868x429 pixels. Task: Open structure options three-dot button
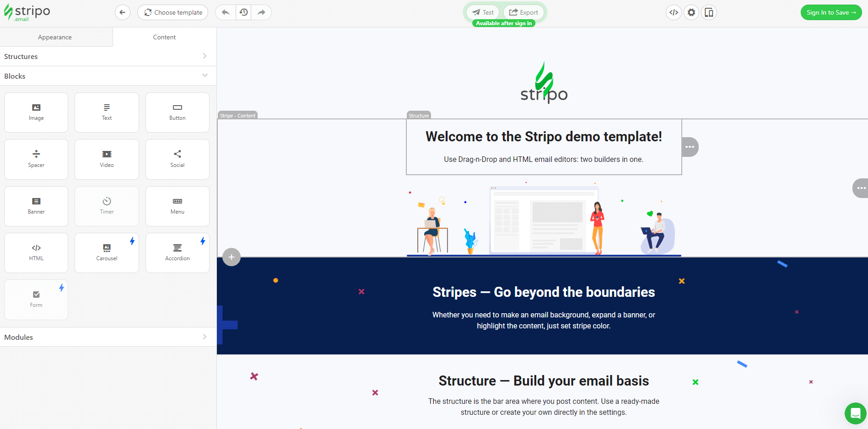pos(690,147)
